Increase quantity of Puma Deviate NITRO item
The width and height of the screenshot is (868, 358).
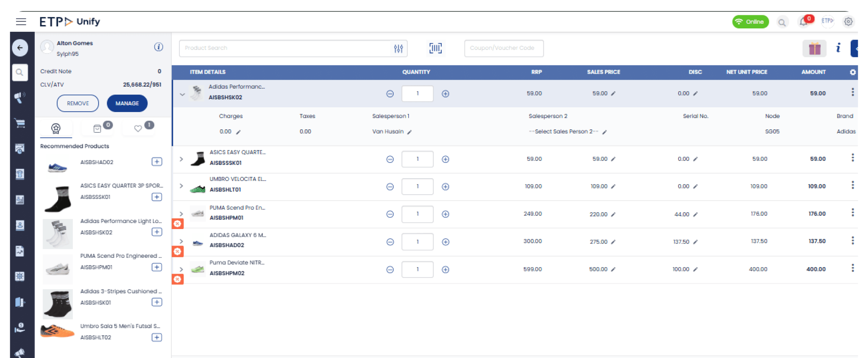point(445,270)
